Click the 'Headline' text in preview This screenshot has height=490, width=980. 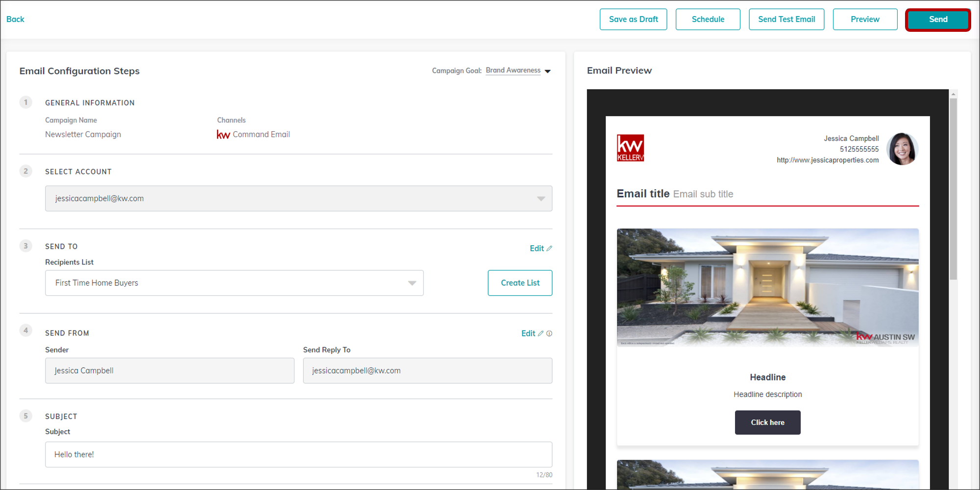click(x=767, y=377)
